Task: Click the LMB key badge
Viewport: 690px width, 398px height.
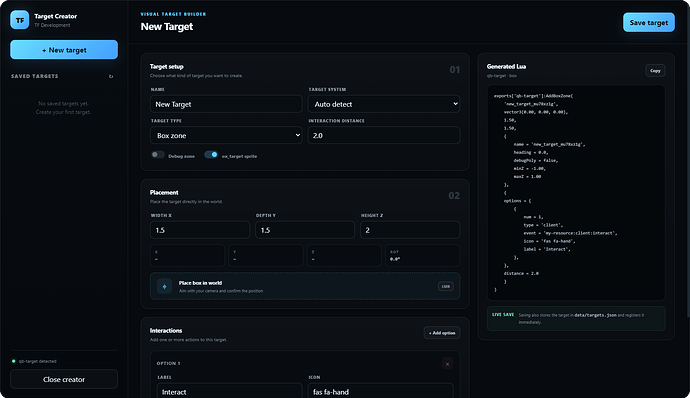Action: pos(446,286)
